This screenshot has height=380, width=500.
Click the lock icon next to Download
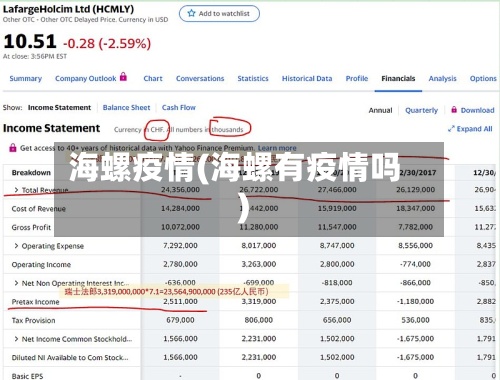click(454, 109)
